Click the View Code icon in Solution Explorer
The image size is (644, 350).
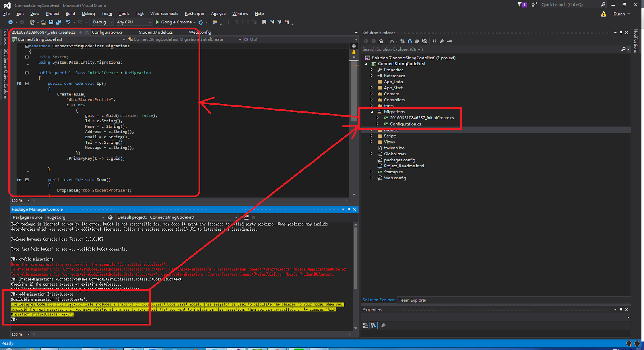(434, 41)
